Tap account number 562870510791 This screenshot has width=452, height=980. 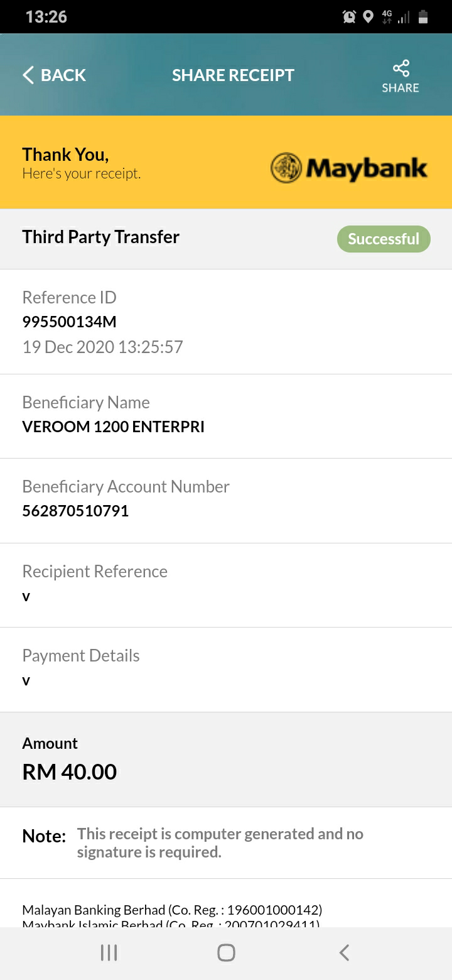75,511
